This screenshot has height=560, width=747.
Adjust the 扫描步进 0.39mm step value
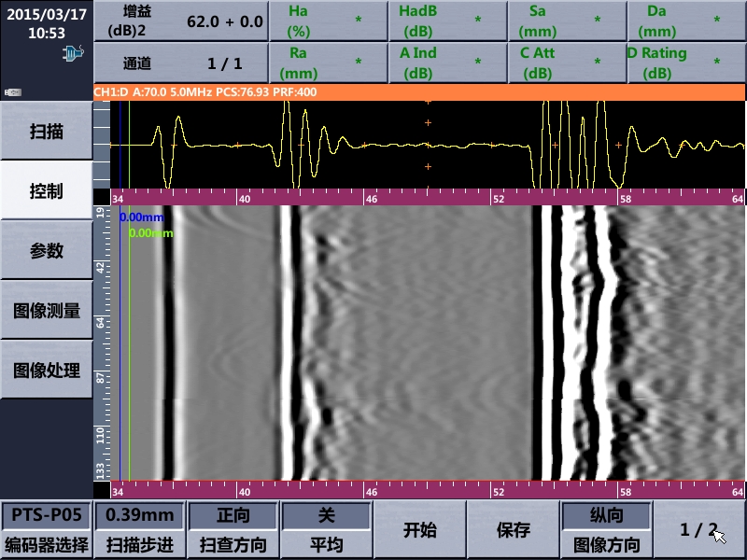(139, 529)
